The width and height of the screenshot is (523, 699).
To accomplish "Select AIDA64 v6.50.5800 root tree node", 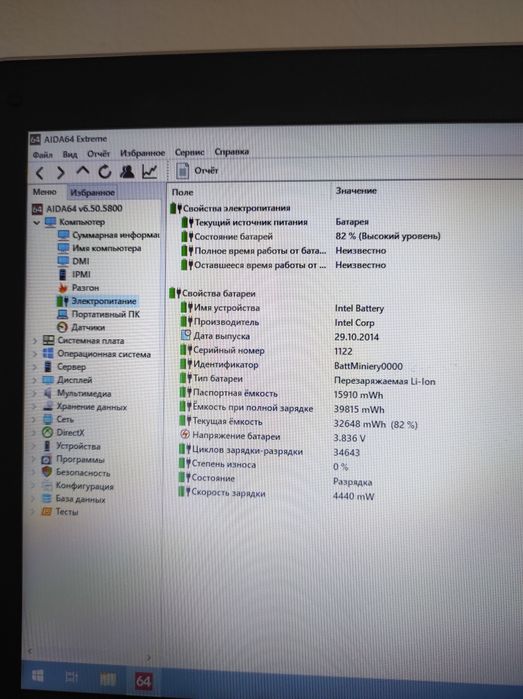I will coord(84,208).
